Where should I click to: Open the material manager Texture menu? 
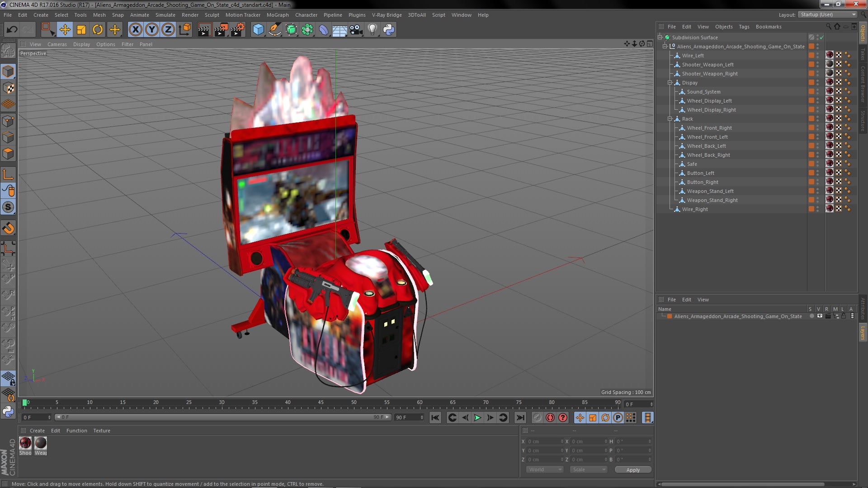pos(102,431)
